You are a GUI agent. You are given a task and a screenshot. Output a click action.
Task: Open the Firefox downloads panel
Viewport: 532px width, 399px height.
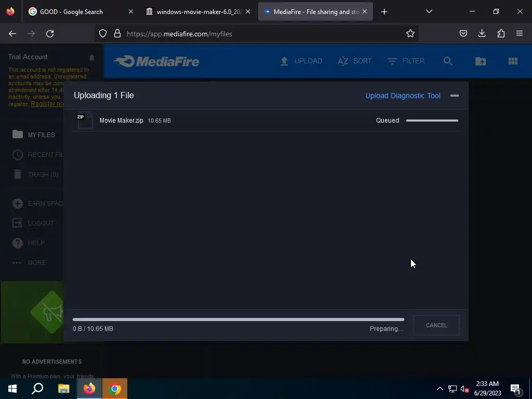[x=482, y=33]
